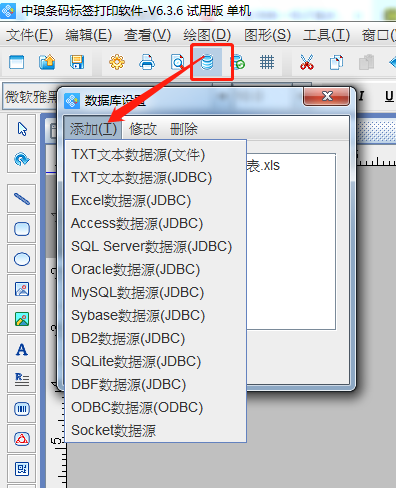This screenshot has width=396, height=488.
Task: Choose Sybase数据源(JDBC) option
Action: pyautogui.click(x=156, y=316)
